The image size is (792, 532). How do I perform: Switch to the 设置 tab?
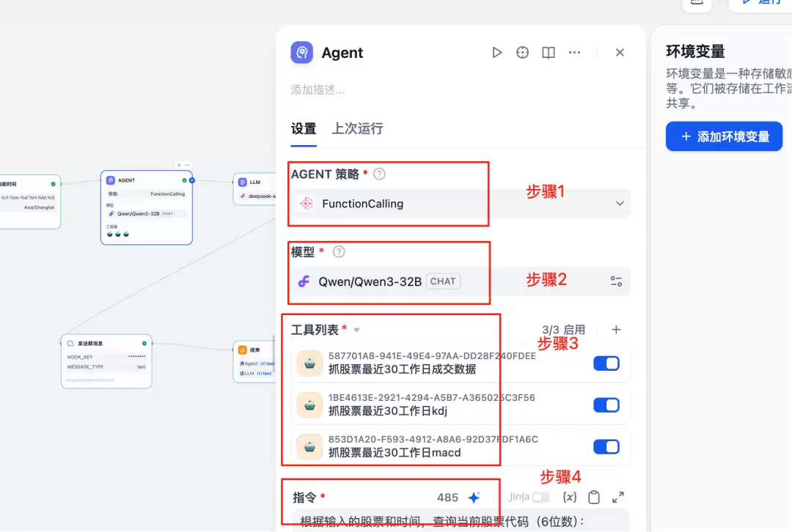point(304,129)
